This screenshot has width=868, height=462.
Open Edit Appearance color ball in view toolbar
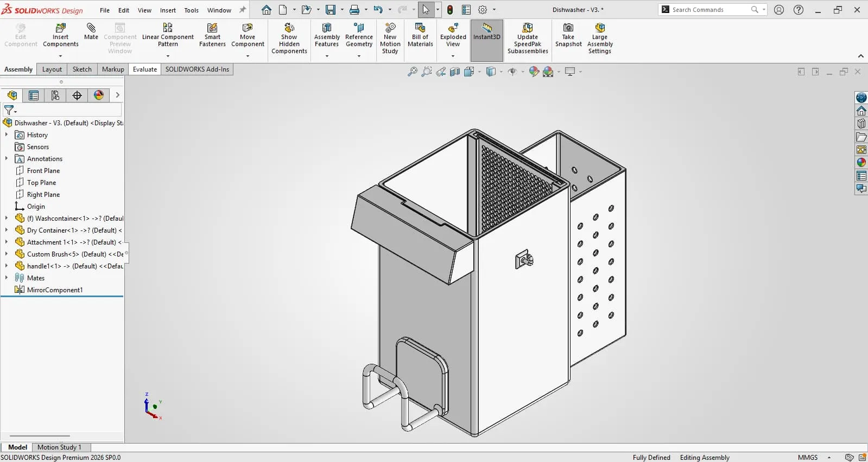[534, 72]
